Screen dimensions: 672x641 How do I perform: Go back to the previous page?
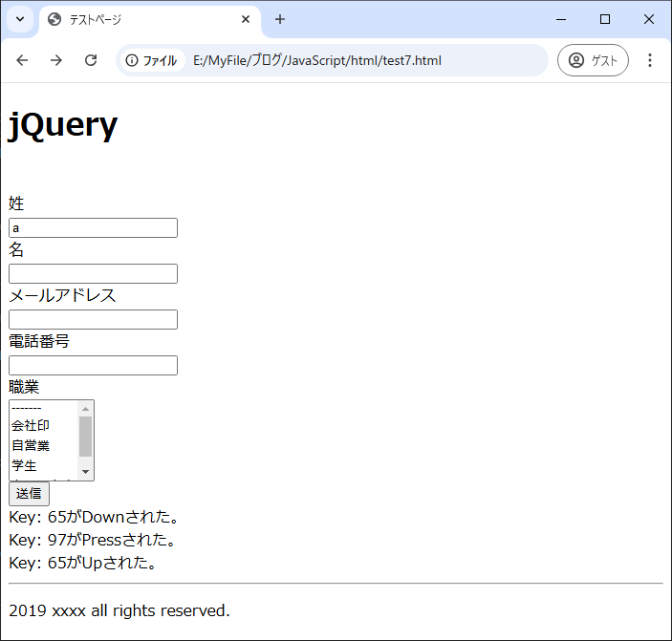pyautogui.click(x=22, y=60)
